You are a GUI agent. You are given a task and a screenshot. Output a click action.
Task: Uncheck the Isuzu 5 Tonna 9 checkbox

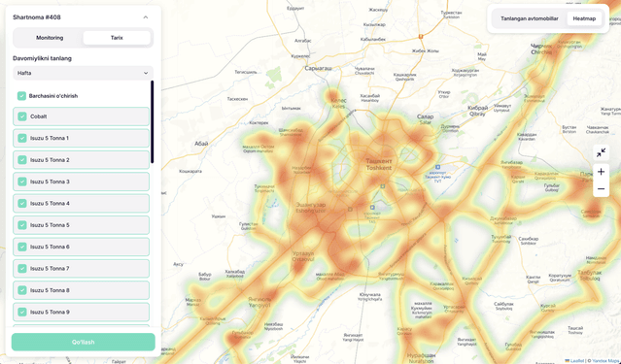pos(22,313)
